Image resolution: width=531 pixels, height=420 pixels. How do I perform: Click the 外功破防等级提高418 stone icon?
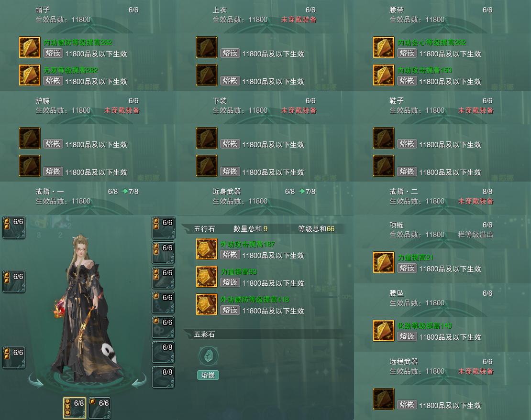[x=207, y=304]
